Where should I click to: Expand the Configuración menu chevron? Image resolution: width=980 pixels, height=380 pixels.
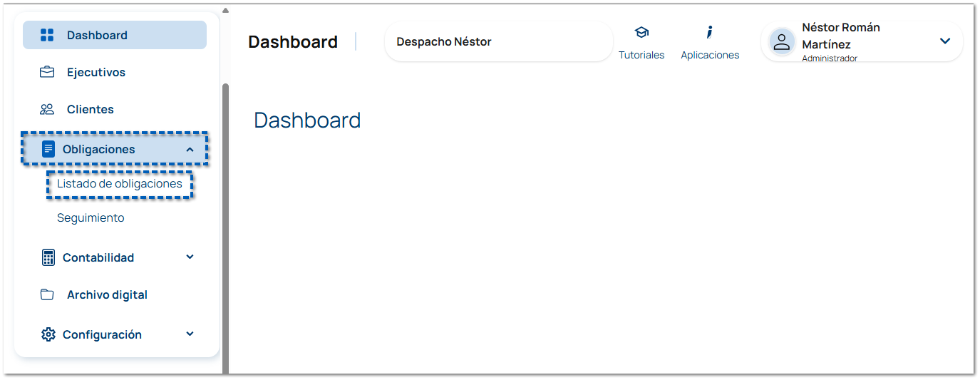(190, 334)
